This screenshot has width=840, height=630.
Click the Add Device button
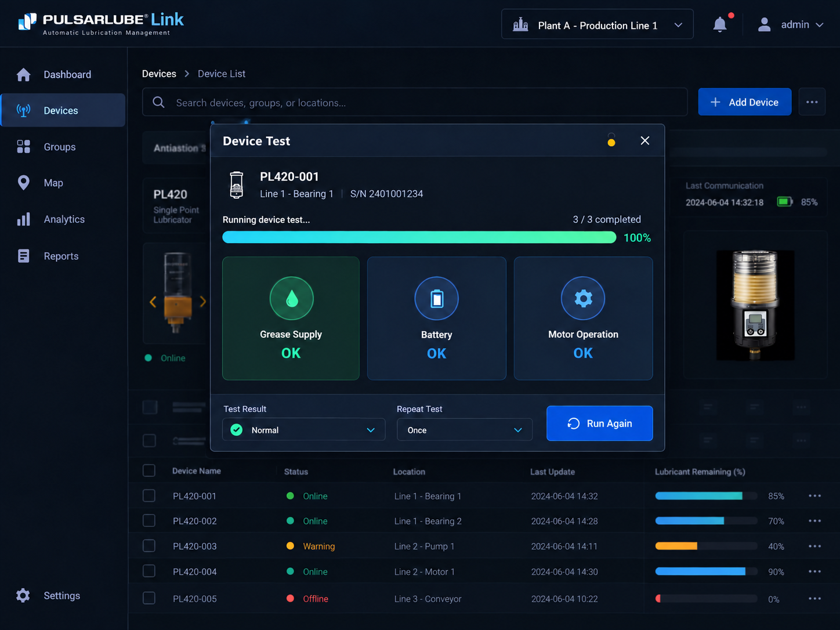point(744,102)
